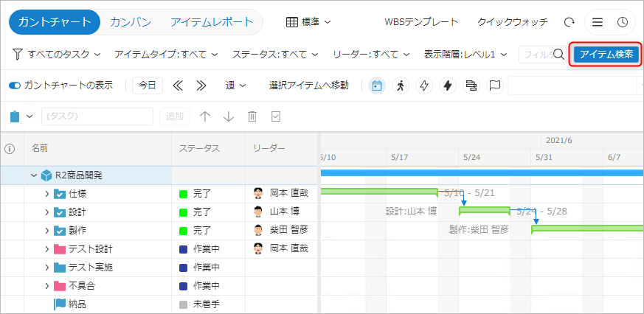The width and height of the screenshot is (644, 314).
Task: Click the calendar icon in the Gantt toolbar
Action: 377,86
